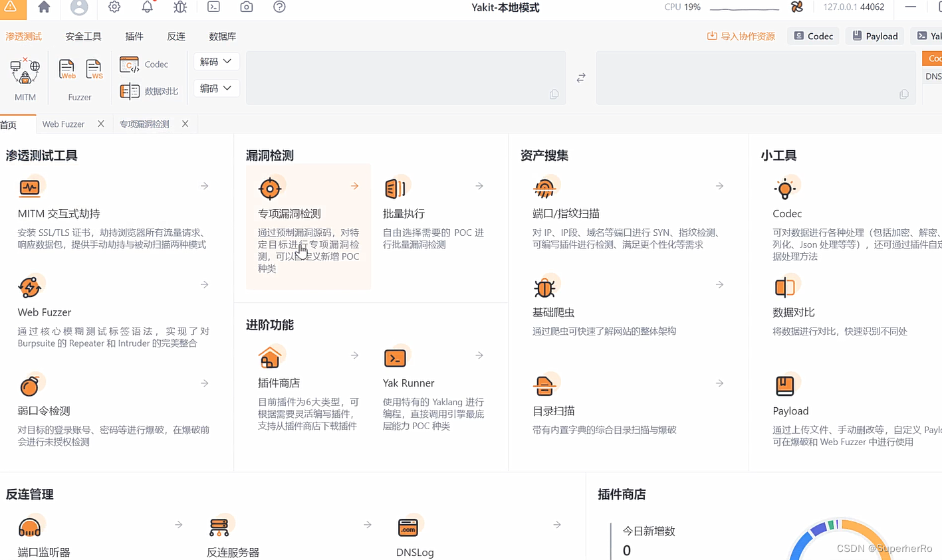Open the Web Fuzzer card icon
The image size is (942, 560).
[x=30, y=287]
